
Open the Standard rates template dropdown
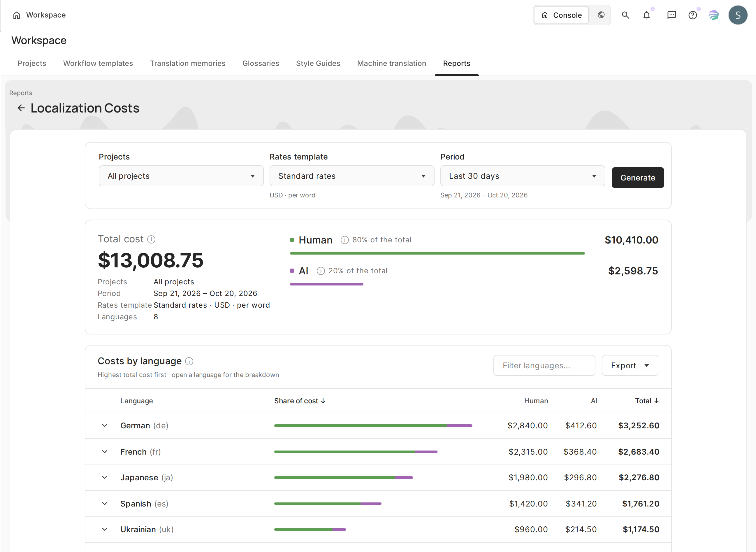pos(352,176)
